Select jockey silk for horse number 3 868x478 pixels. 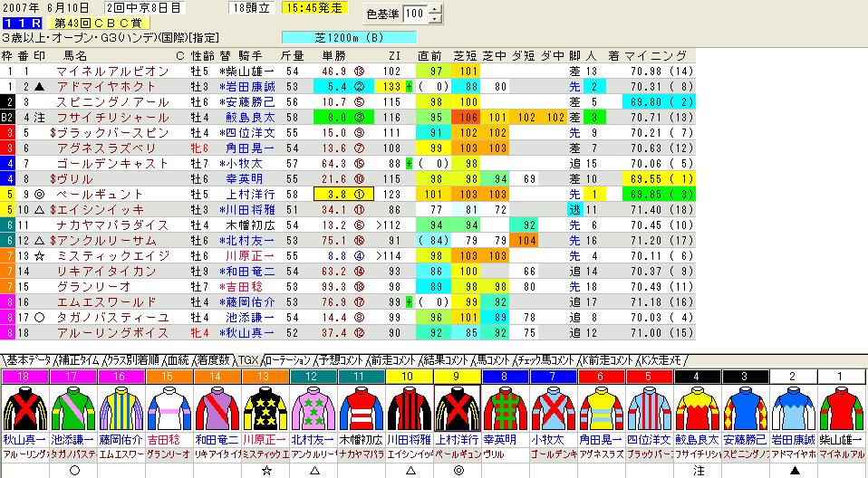747,409
